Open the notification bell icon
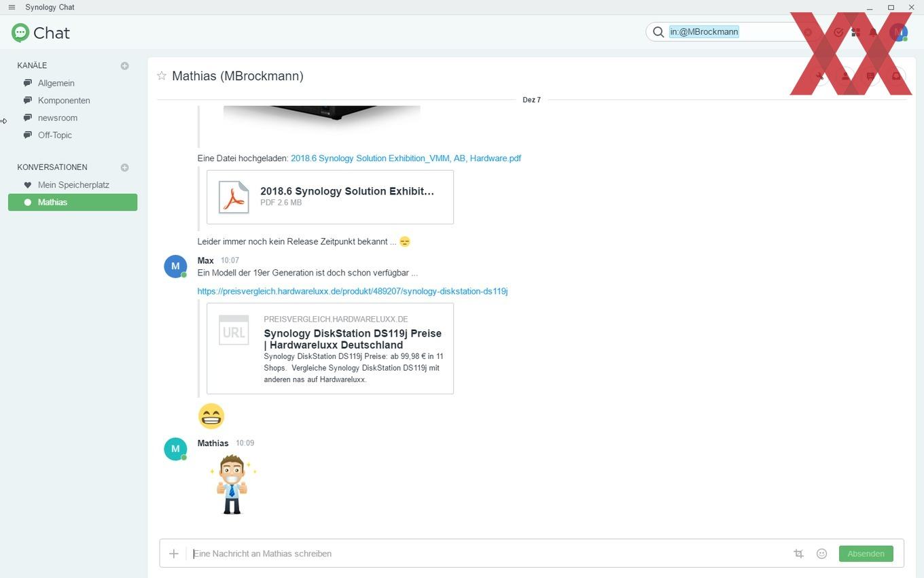924x578 pixels. (874, 32)
